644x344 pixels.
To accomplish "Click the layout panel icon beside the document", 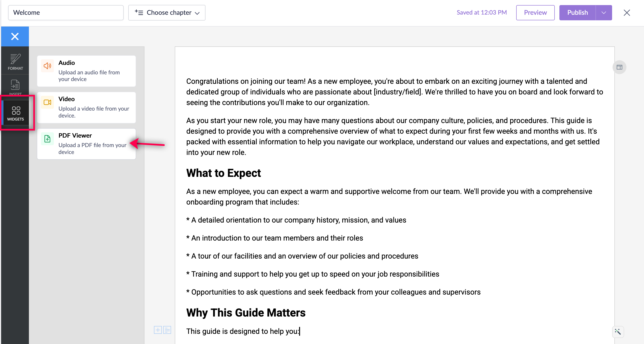I will tap(619, 67).
